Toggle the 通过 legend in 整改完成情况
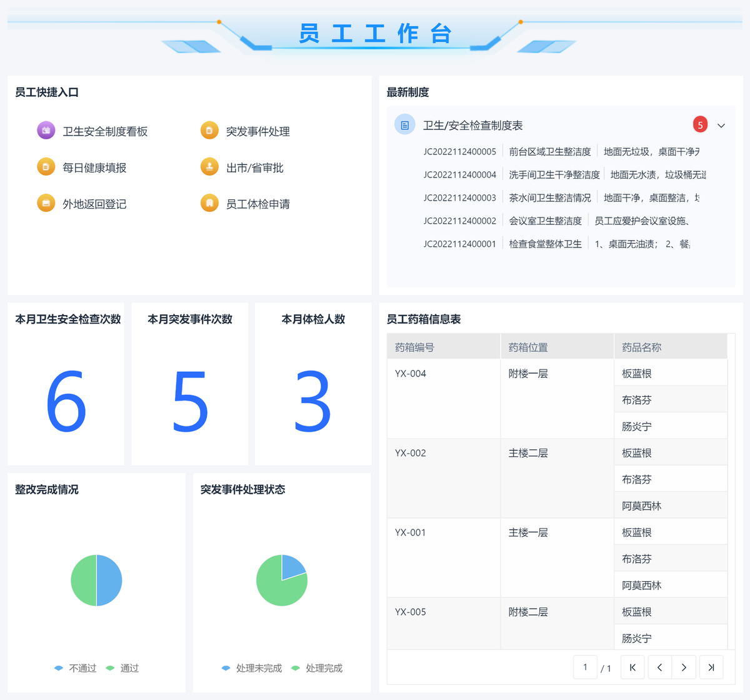This screenshot has width=750, height=700. coord(122,668)
